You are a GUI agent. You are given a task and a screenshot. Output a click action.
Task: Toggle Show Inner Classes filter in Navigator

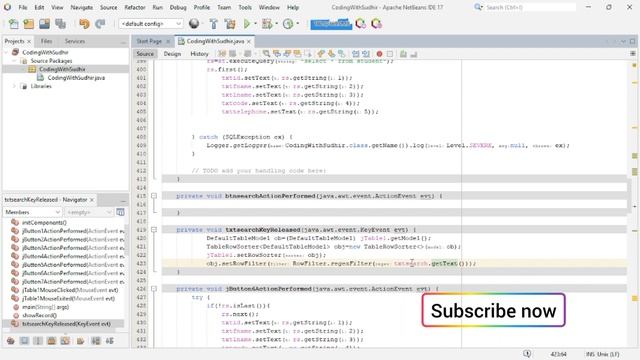65,341
